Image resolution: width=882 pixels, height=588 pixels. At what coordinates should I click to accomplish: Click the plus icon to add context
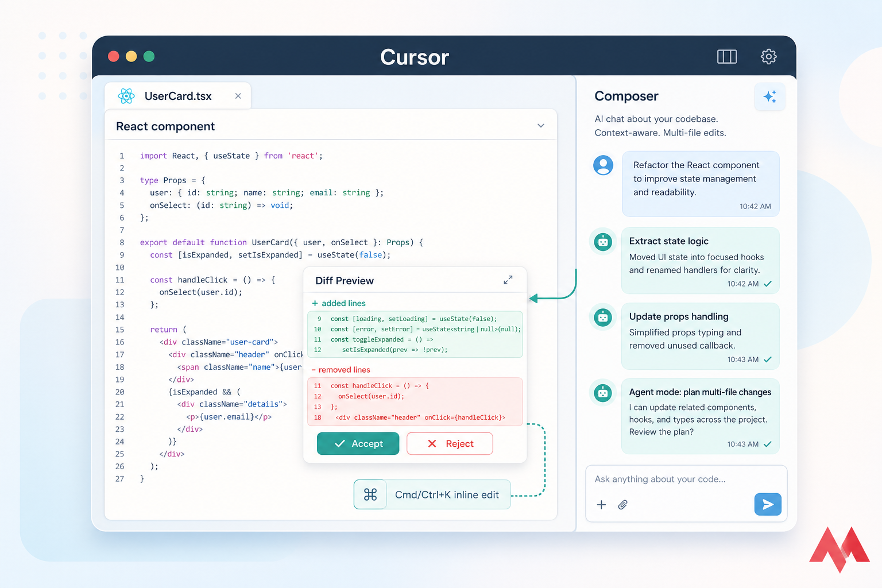(601, 505)
